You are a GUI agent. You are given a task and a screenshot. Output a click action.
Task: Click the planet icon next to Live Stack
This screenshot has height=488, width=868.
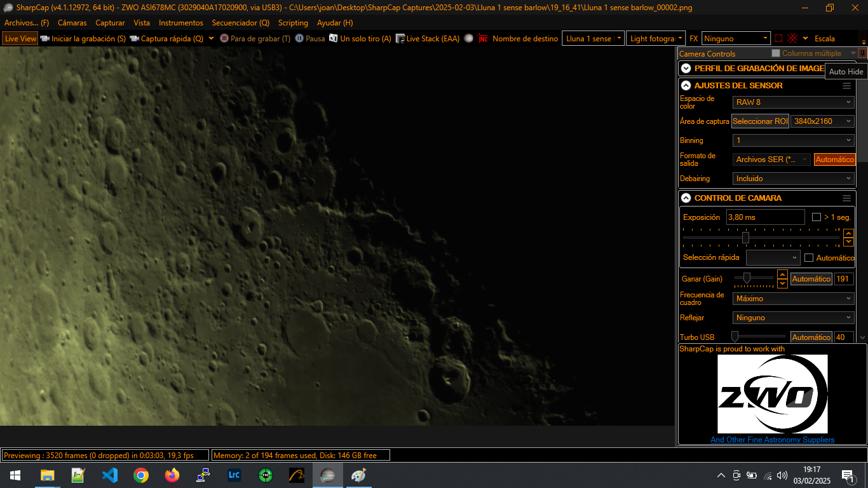pyautogui.click(x=469, y=38)
